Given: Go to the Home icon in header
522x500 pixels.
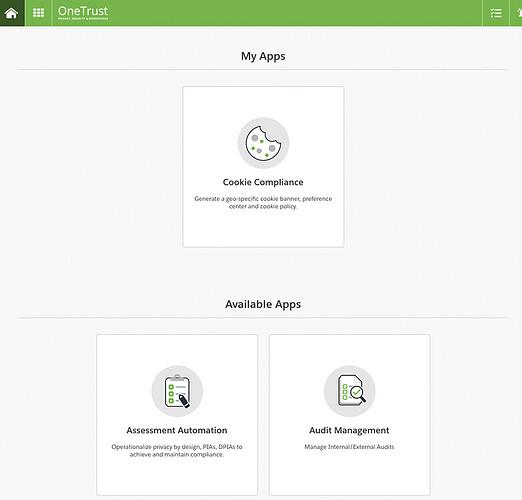Looking at the screenshot, I should pos(11,13).
